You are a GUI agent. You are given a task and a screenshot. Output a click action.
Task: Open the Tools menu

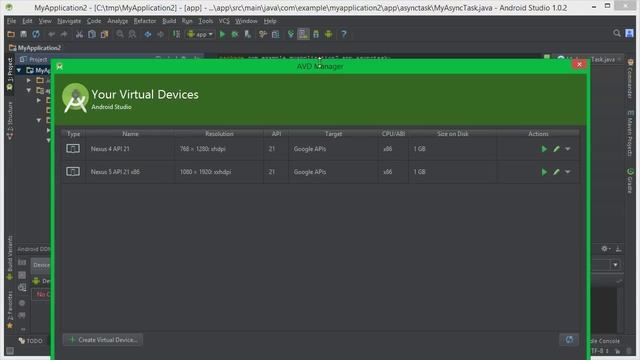click(206, 21)
